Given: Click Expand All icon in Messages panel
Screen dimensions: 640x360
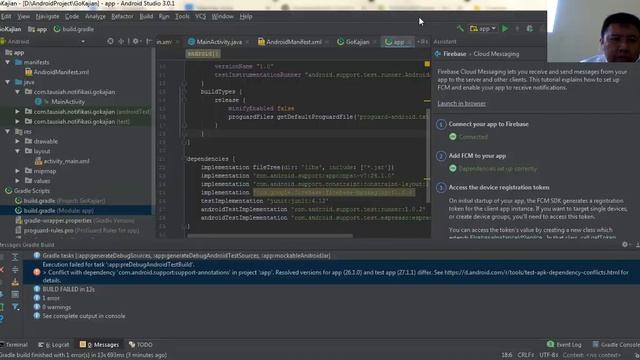Looking at the screenshot, I should (15, 257).
